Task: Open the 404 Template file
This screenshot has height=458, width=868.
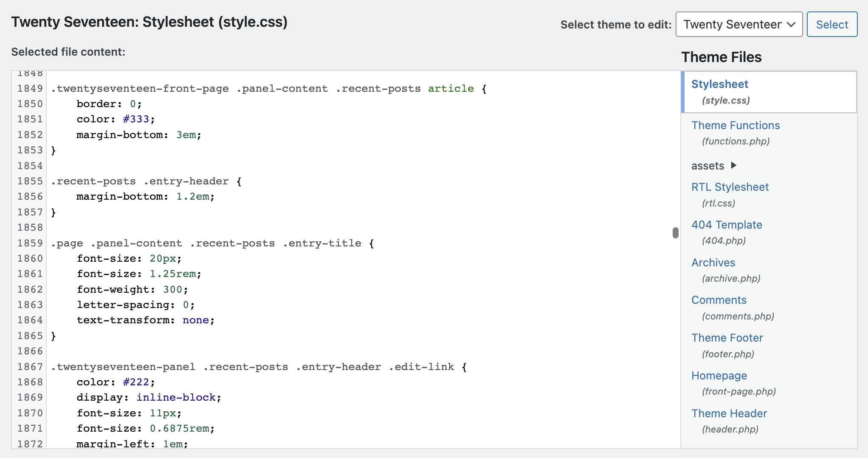Action: [x=726, y=225]
